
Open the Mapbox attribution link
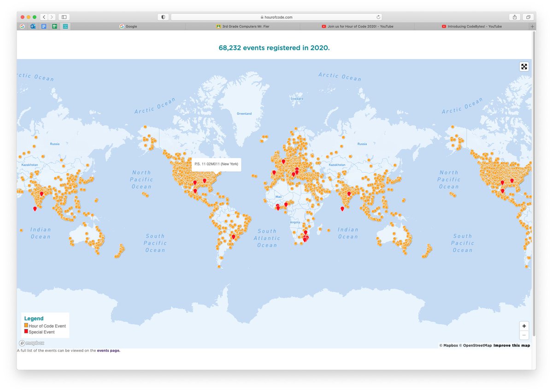pyautogui.click(x=448, y=345)
